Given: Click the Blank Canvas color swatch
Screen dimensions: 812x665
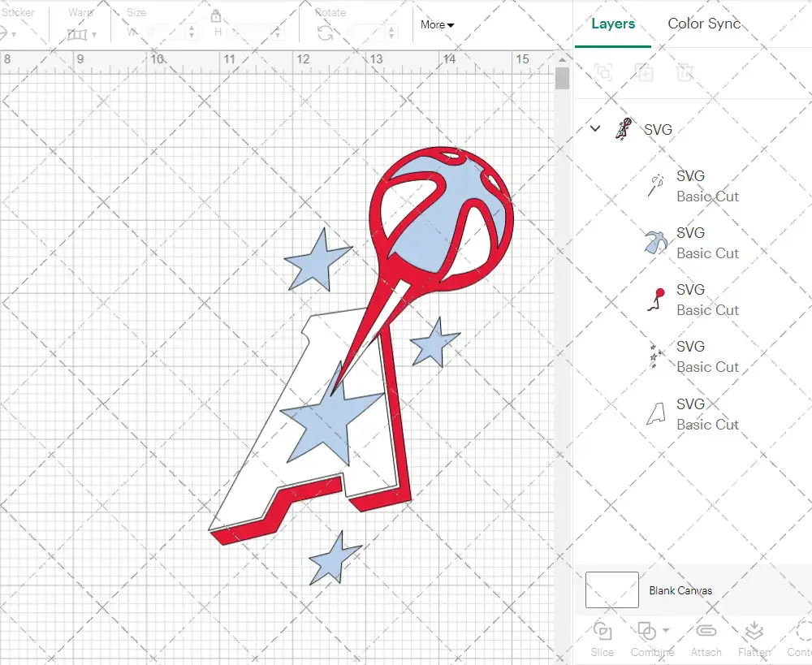Looking at the screenshot, I should point(611,589).
